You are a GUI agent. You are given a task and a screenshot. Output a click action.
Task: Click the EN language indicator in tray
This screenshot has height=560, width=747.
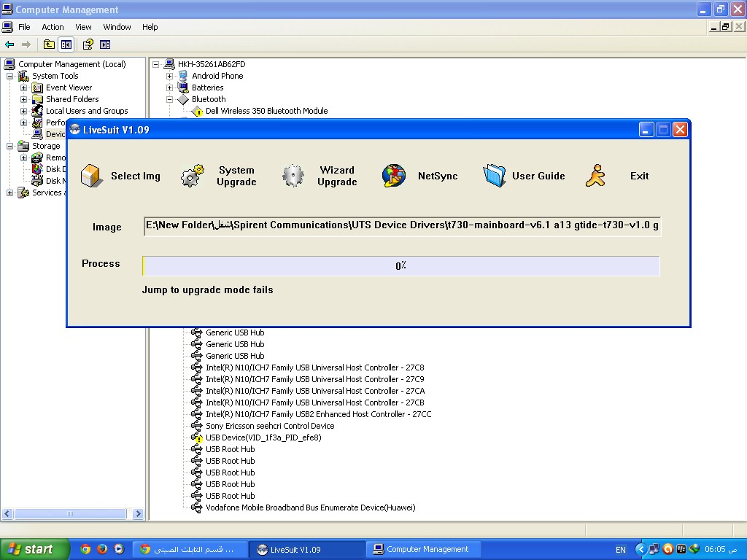(x=621, y=550)
